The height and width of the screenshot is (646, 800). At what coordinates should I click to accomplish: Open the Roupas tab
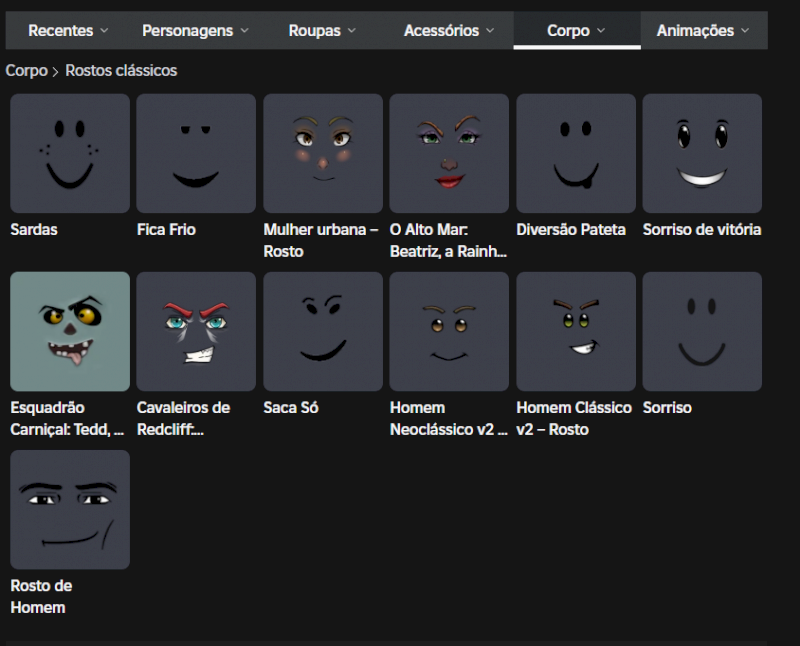(322, 31)
